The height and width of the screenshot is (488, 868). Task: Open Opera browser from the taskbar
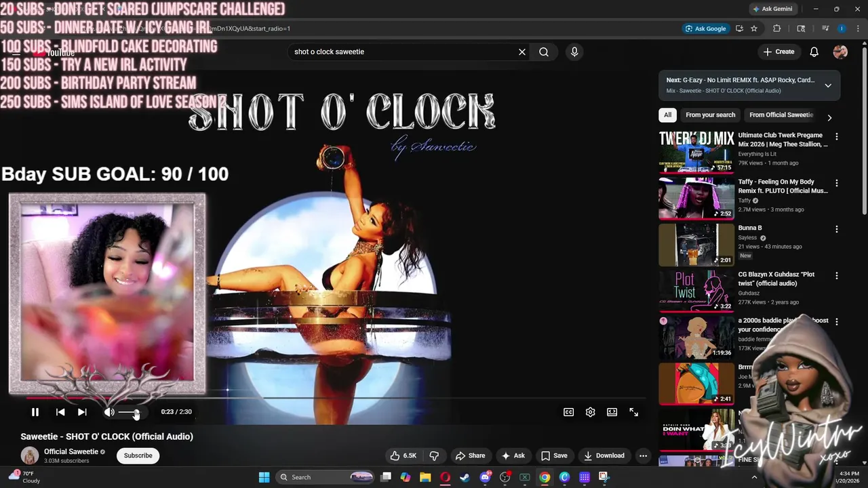tap(446, 477)
